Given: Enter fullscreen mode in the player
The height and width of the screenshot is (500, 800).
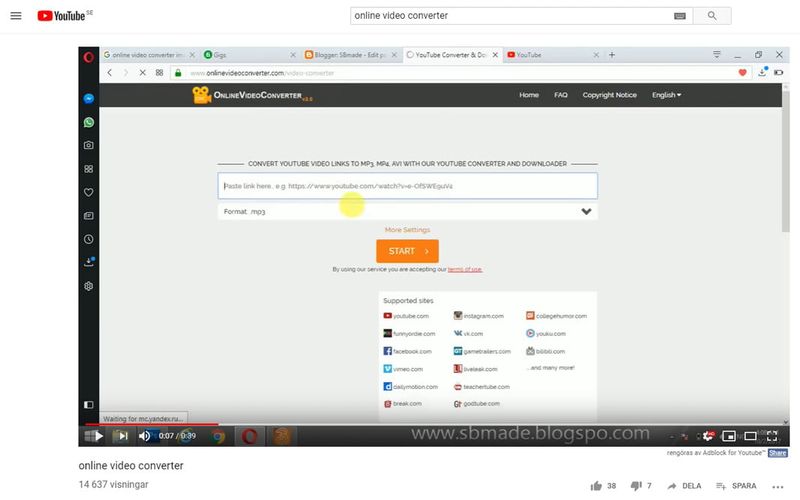Looking at the screenshot, I should coord(772,436).
